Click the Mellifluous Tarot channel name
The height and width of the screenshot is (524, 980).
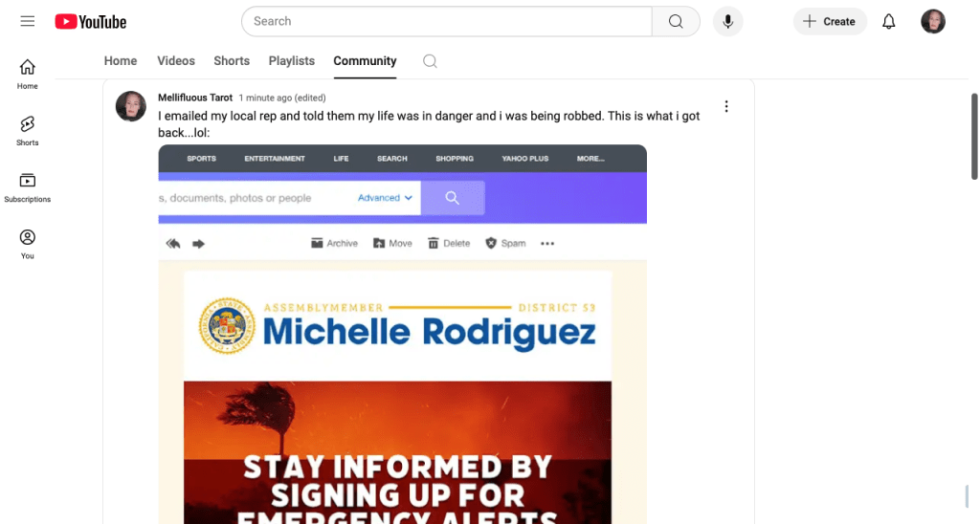(x=195, y=98)
